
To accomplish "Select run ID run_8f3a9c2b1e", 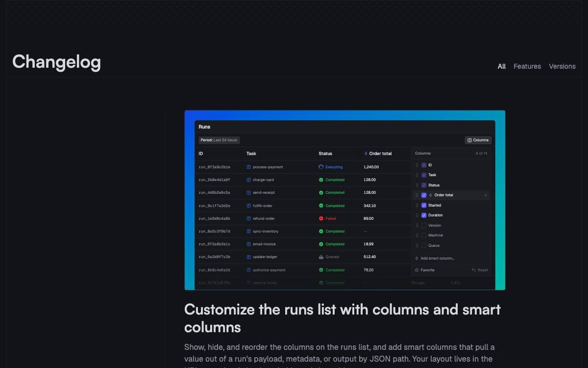I will tap(214, 167).
